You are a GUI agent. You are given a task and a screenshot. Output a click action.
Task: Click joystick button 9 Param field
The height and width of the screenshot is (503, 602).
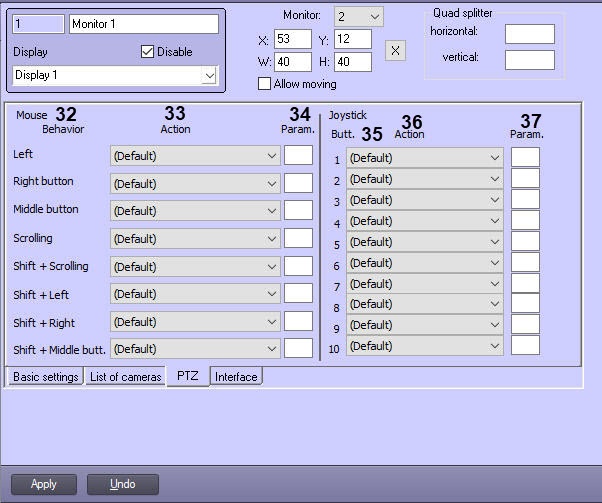[x=525, y=324]
